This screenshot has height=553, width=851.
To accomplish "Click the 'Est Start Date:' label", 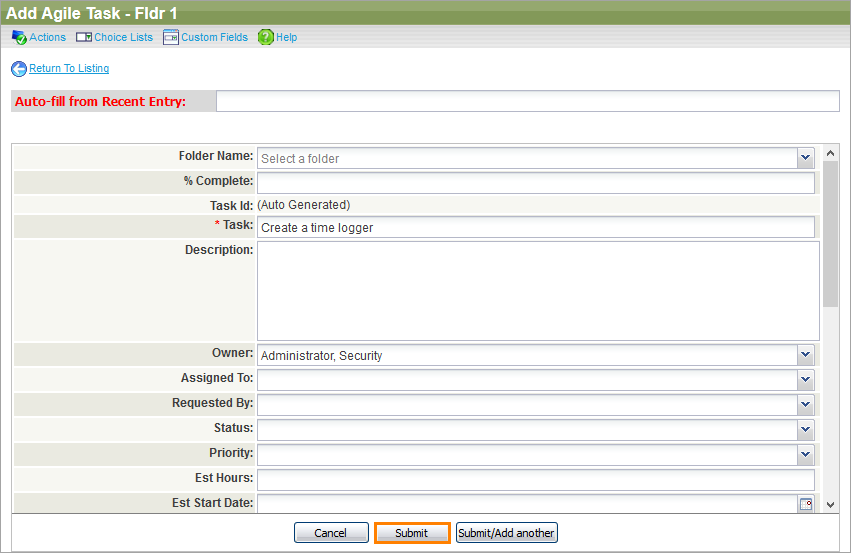I will click(x=213, y=503).
